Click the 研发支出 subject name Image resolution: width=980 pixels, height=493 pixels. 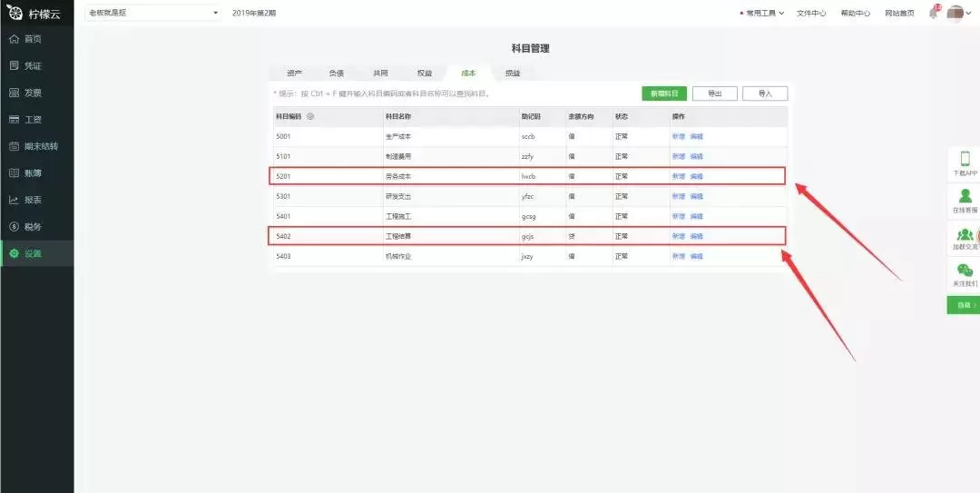[398, 196]
